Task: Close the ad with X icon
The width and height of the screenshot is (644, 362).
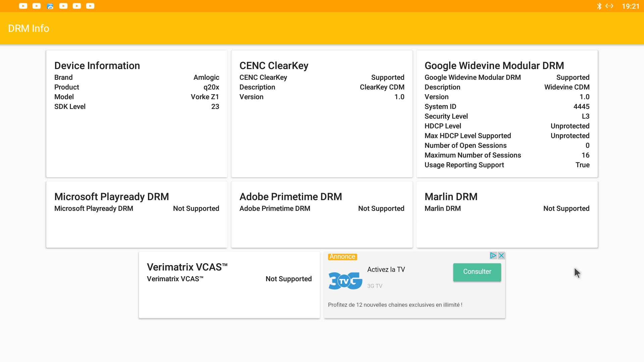Action: (x=501, y=255)
